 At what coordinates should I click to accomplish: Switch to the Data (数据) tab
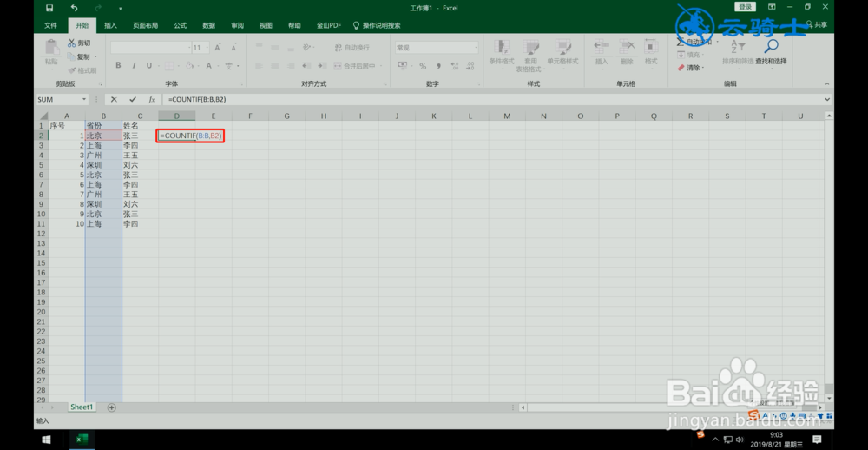208,25
